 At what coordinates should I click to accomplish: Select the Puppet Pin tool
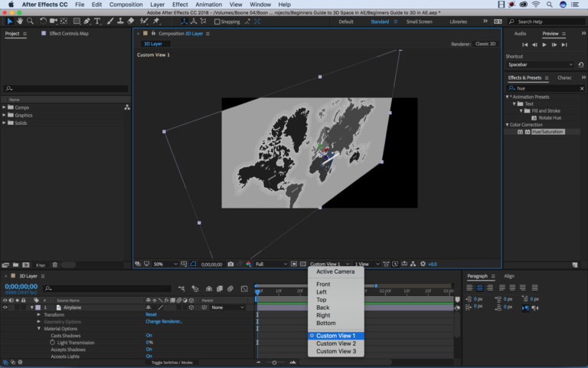[156, 21]
